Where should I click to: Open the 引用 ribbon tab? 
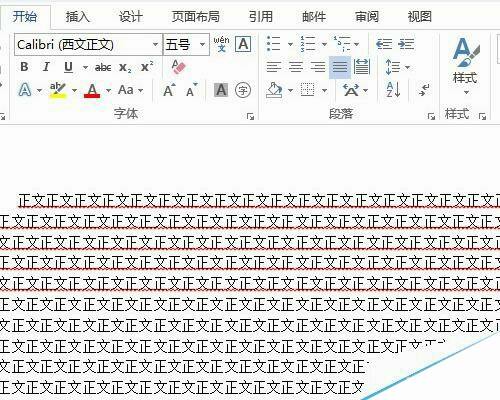(261, 17)
